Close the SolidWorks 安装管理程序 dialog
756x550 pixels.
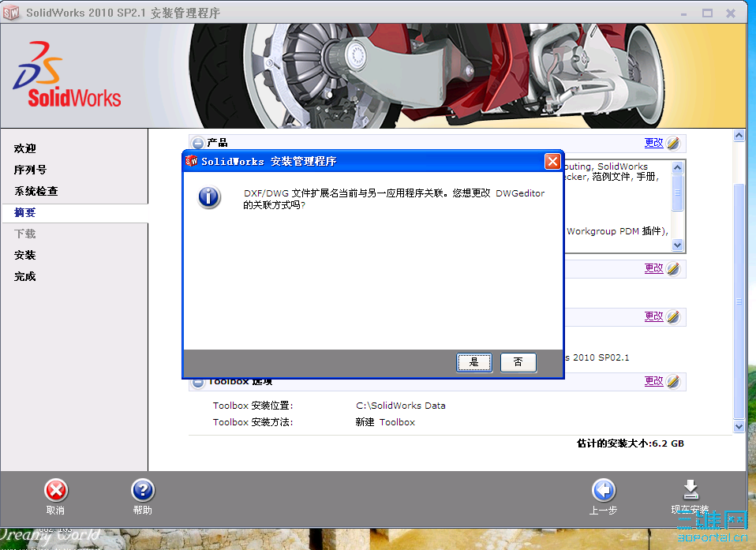(x=552, y=161)
